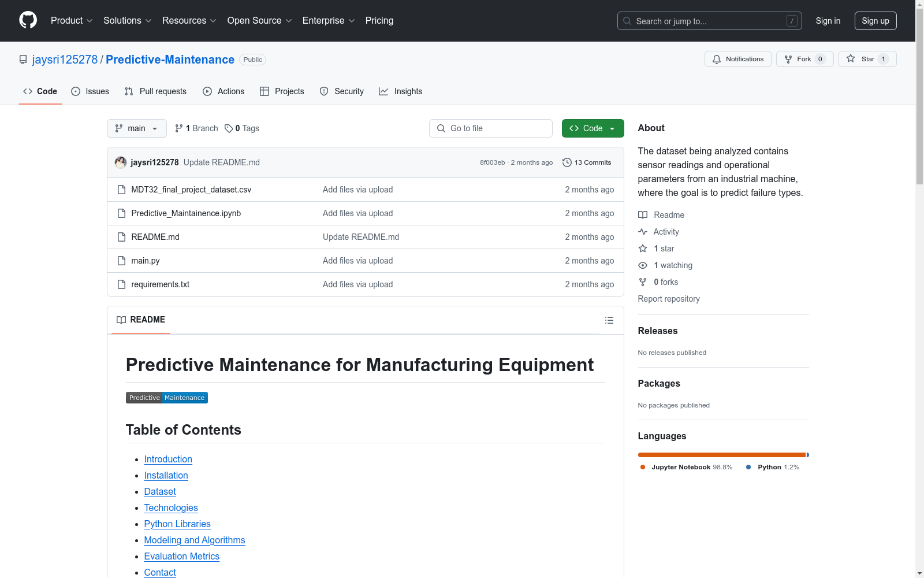
Task: Select the README tab header
Action: coord(141,320)
